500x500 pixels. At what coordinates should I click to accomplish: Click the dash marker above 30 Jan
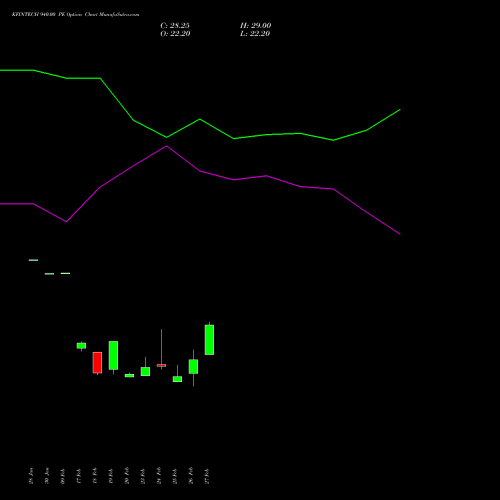[49, 274]
